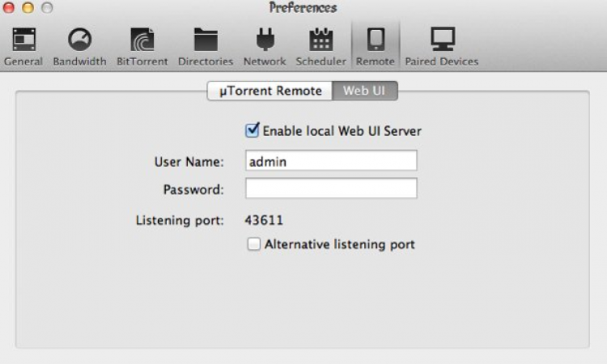Uncheck Enable local Web UI Server
Viewport: 607px width, 364px height.
253,130
